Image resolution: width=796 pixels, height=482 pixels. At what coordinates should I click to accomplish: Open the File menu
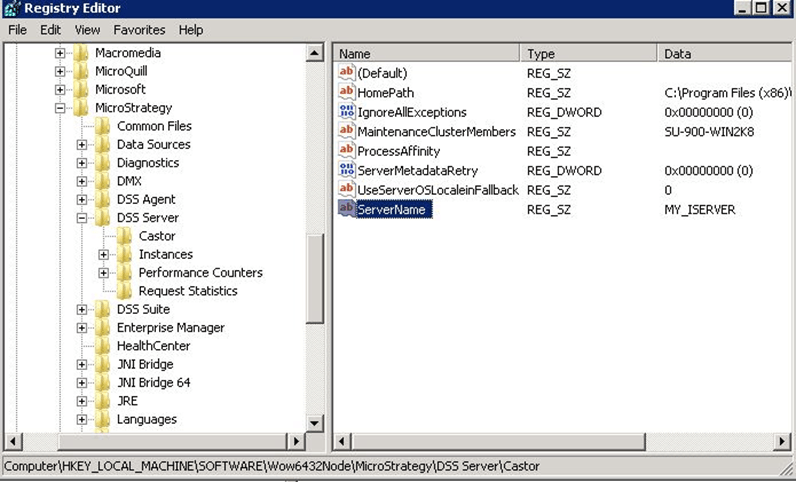pyautogui.click(x=17, y=30)
